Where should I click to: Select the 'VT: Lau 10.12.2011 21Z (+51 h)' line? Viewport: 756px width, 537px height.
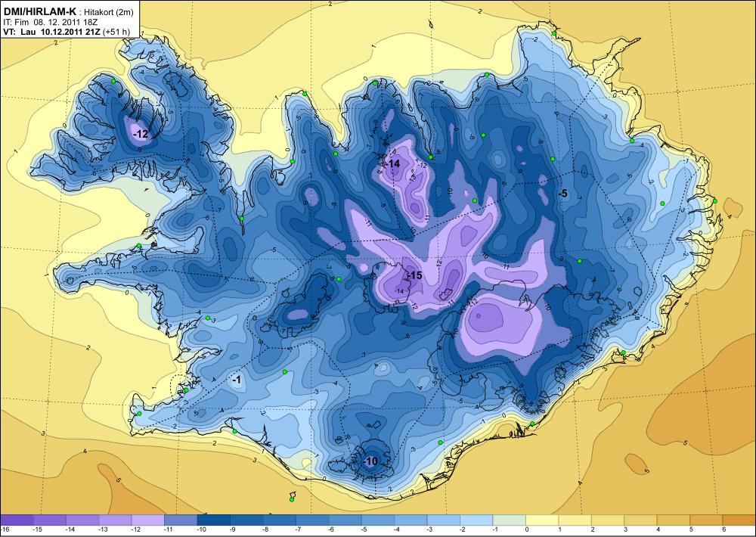coord(67,32)
